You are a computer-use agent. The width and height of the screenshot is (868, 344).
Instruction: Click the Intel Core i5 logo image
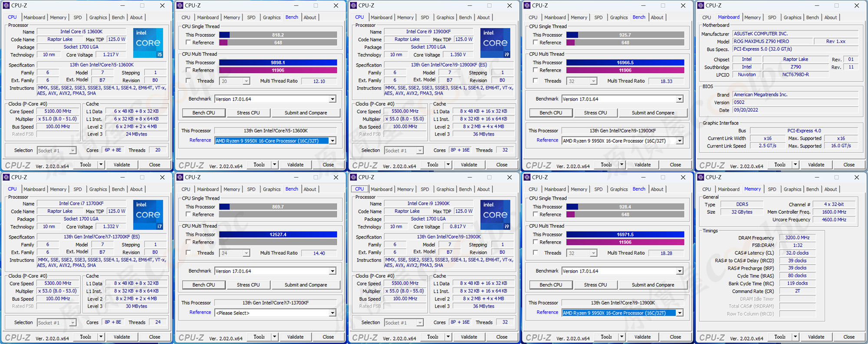148,43
